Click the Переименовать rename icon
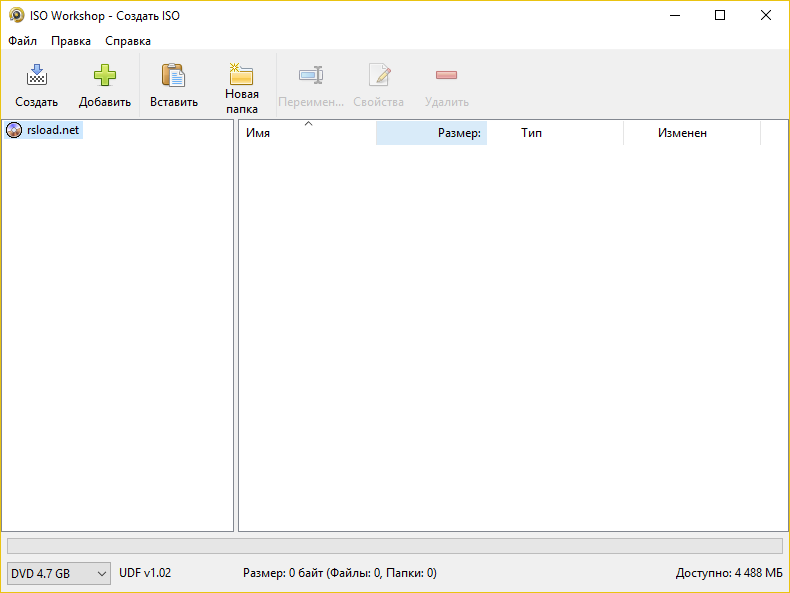This screenshot has width=790, height=593. coord(311,75)
